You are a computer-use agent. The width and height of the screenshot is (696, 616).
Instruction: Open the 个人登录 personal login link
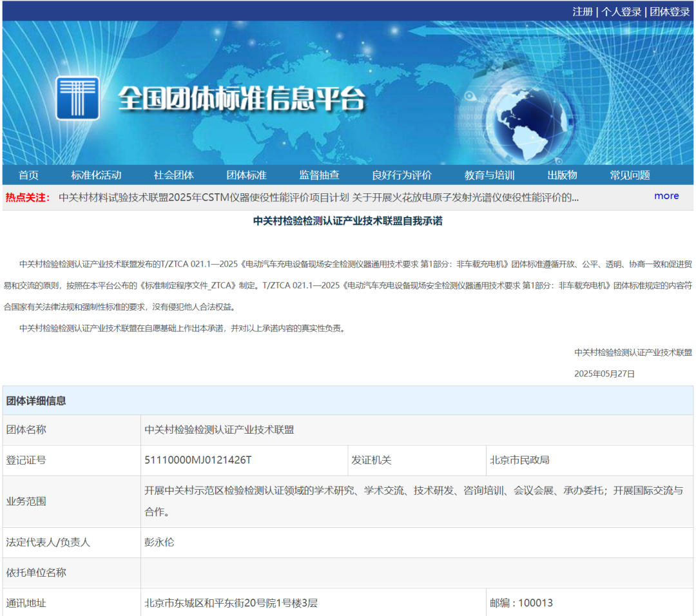pyautogui.click(x=621, y=12)
